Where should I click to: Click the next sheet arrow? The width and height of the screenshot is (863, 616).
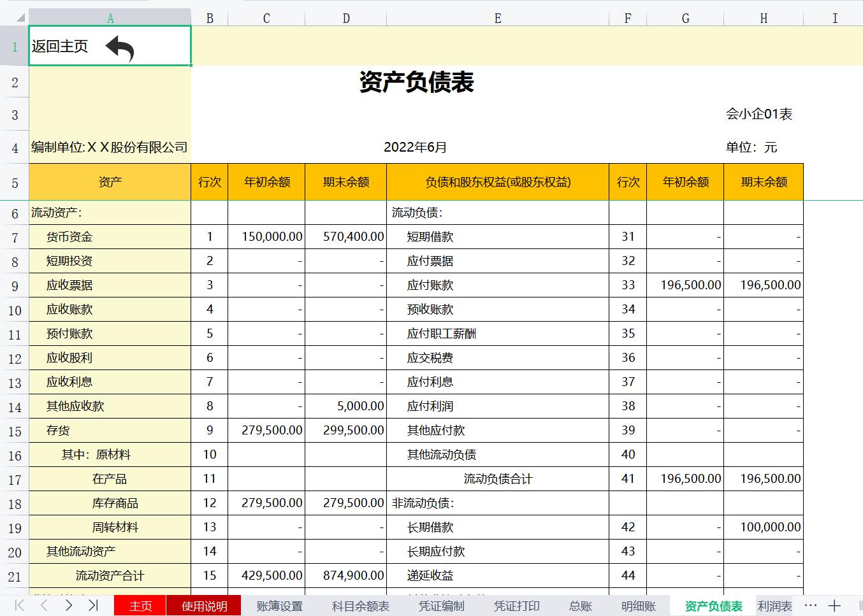69,606
